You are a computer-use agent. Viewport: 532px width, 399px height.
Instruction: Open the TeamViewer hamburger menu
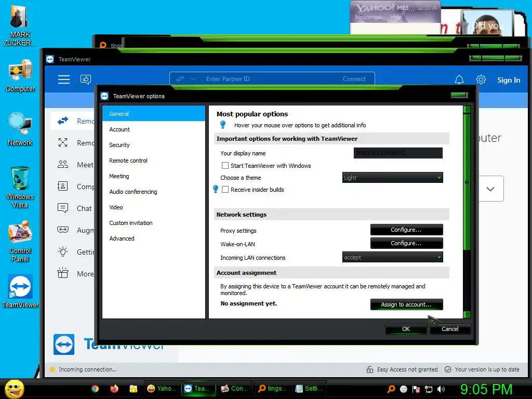pos(64,79)
